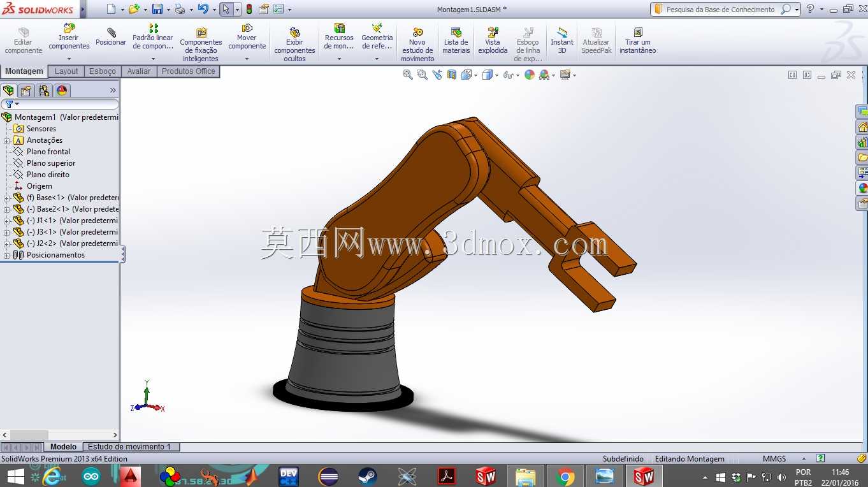Switch to the Esboço tab
The image size is (868, 487).
[x=103, y=71]
